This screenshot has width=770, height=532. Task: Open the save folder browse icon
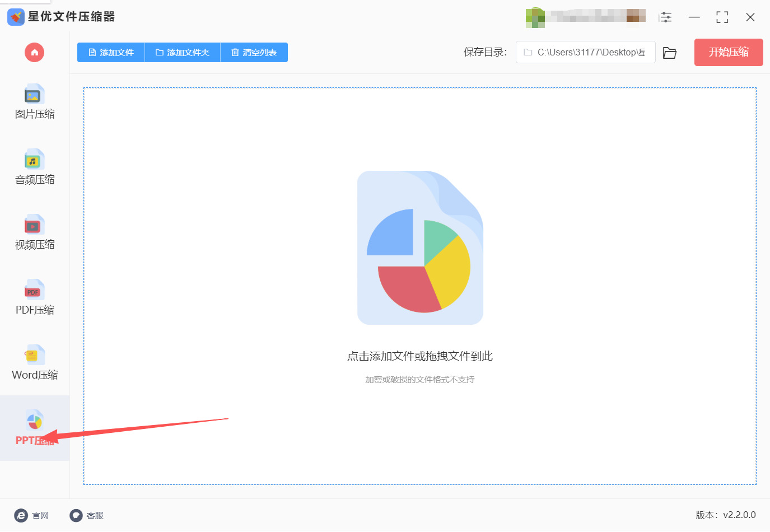point(670,53)
